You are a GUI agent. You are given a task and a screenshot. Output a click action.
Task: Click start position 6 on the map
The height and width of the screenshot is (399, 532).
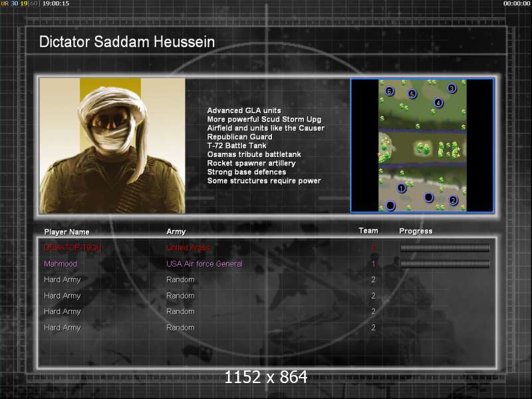tap(390, 91)
